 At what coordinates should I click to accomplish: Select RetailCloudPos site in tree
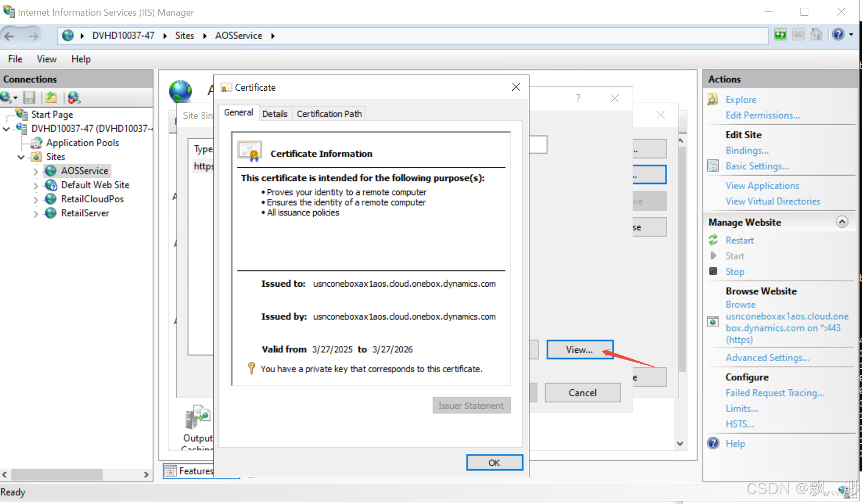92,199
